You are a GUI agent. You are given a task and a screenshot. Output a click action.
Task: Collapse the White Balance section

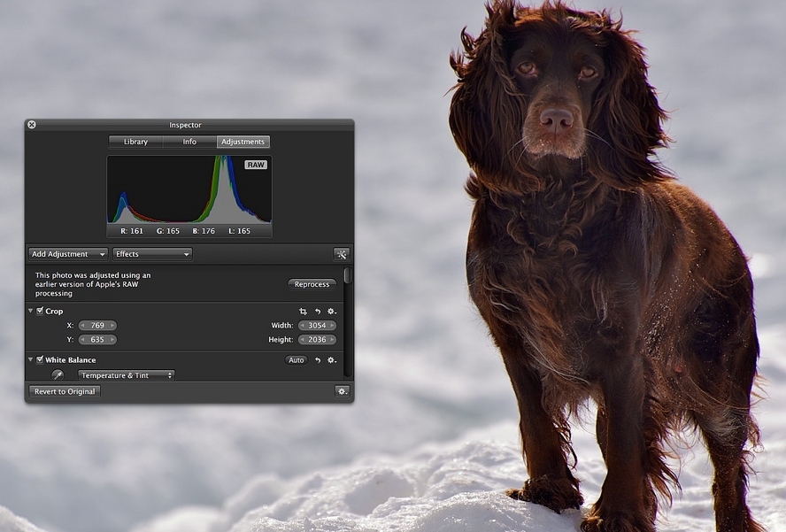31,359
